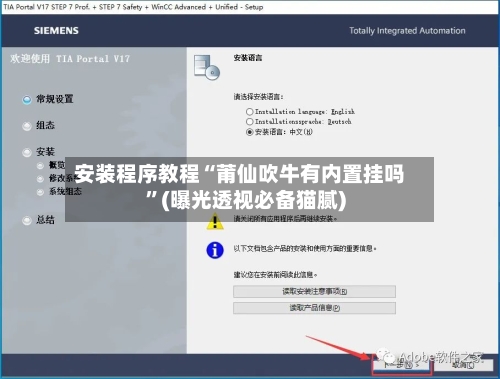
Task: Select the 常规设置 step
Action: [55, 99]
